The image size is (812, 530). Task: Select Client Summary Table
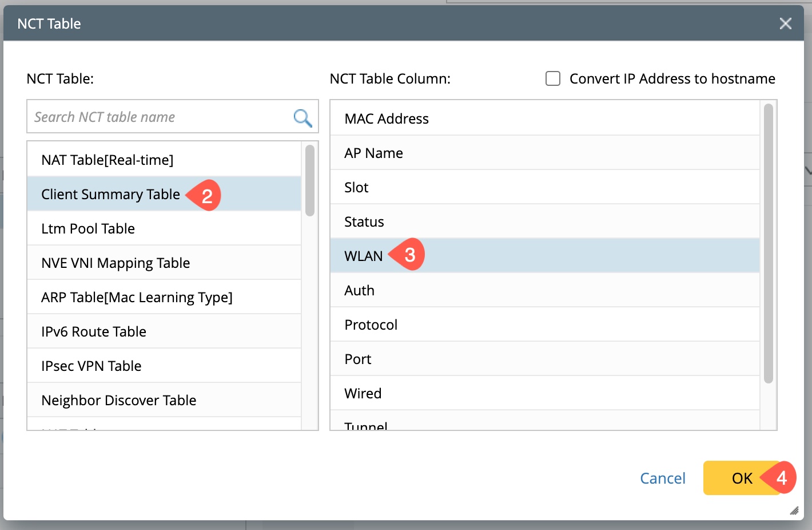click(110, 194)
